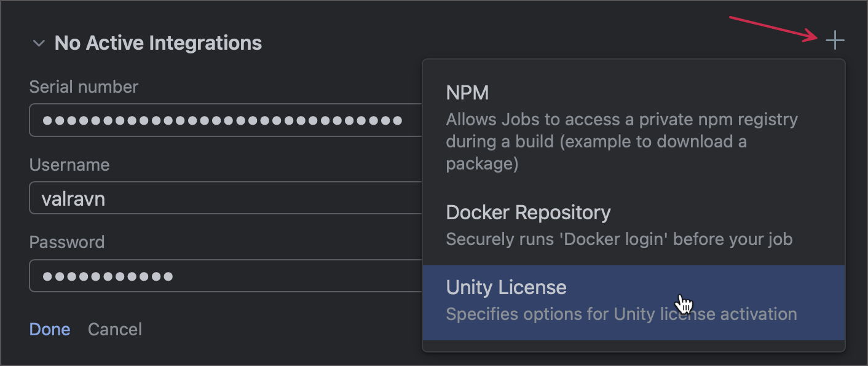Click Done to save the integration
Viewport: 868px width, 366px height.
[x=50, y=329]
